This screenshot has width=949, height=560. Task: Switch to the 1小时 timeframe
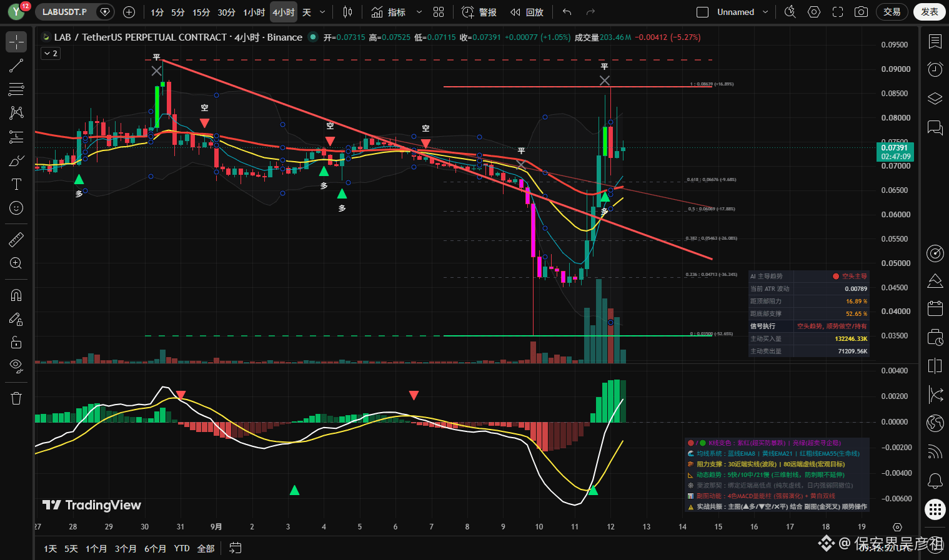254,12
